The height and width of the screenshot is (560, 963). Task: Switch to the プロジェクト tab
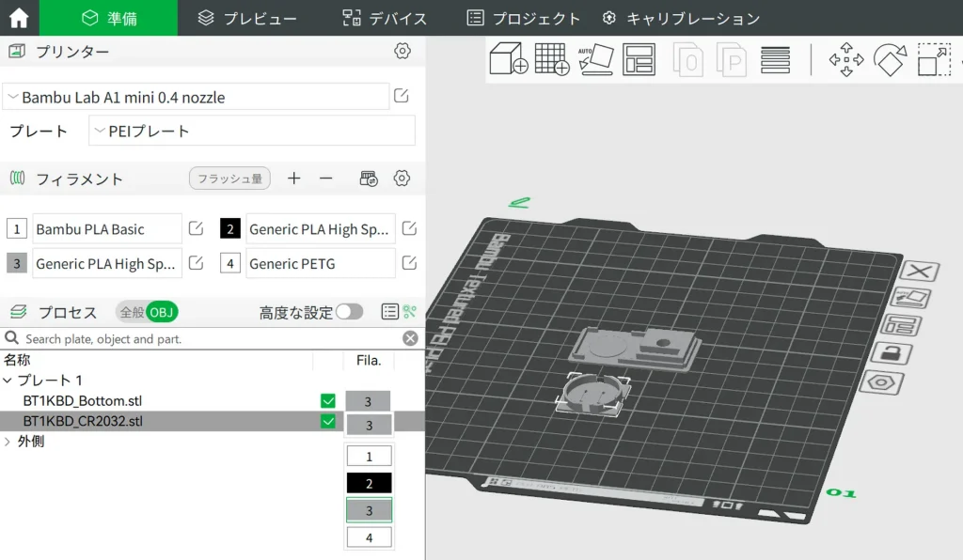pyautogui.click(x=523, y=19)
